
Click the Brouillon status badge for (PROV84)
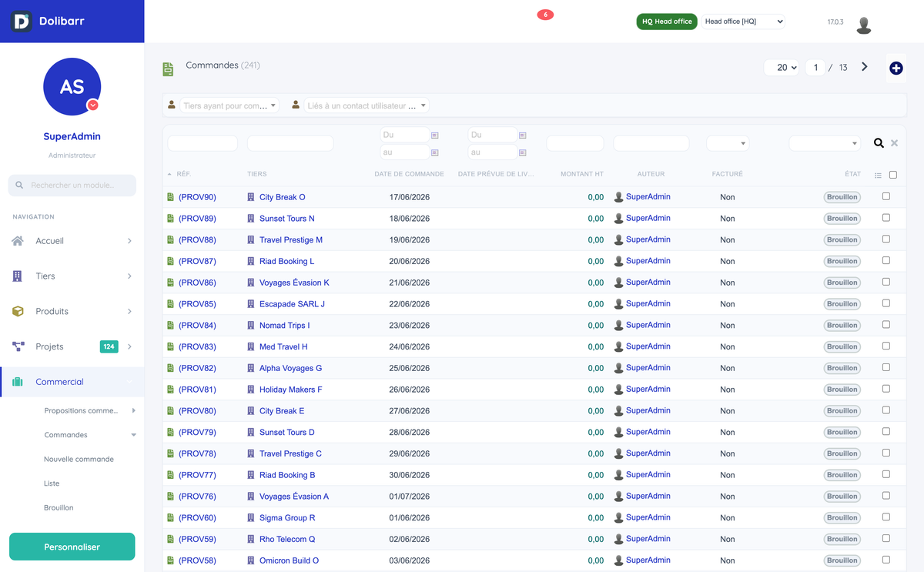[842, 326]
